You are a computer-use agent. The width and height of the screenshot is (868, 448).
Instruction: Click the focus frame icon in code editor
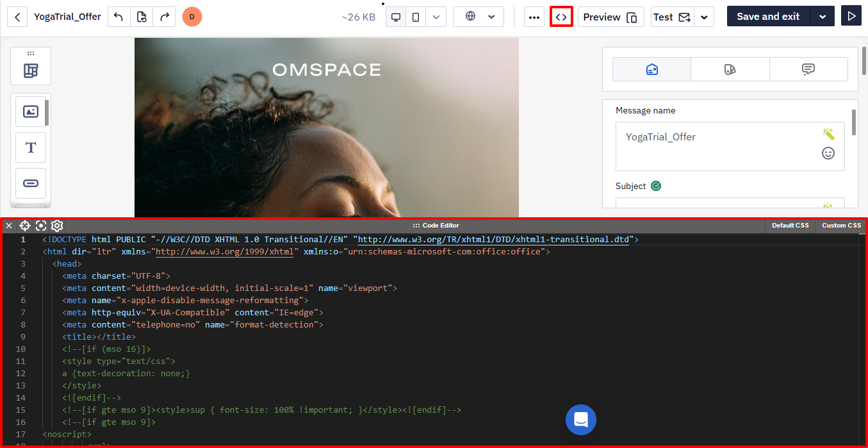pos(41,226)
